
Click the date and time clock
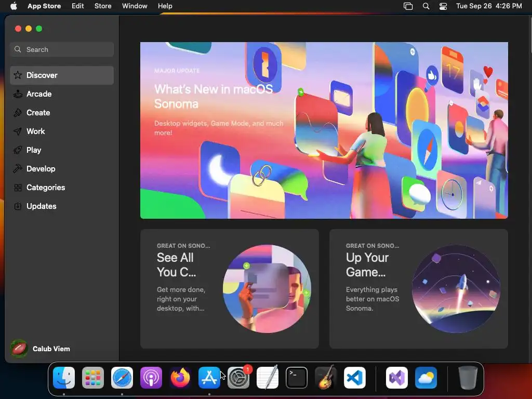(x=489, y=6)
